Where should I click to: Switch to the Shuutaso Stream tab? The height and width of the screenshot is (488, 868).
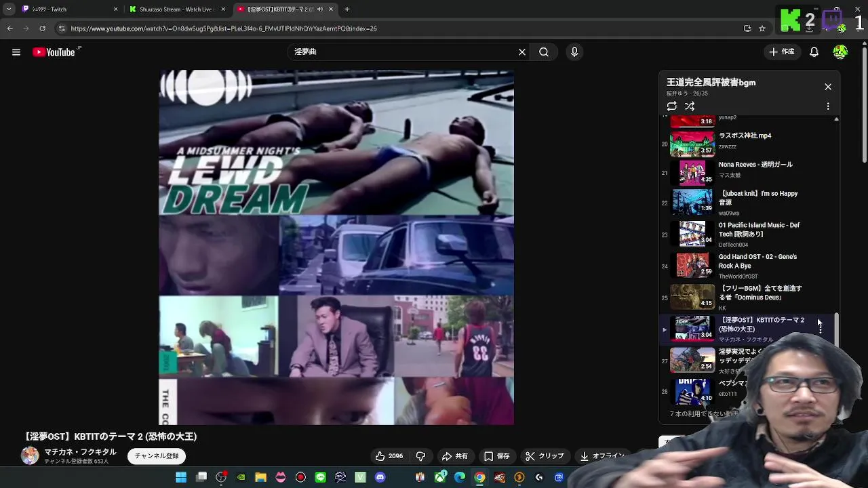[x=178, y=9]
